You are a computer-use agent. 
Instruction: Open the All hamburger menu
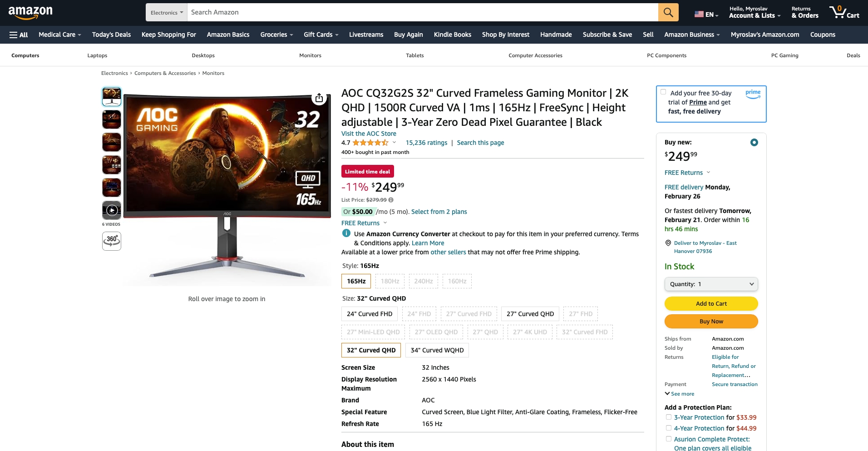pos(19,35)
